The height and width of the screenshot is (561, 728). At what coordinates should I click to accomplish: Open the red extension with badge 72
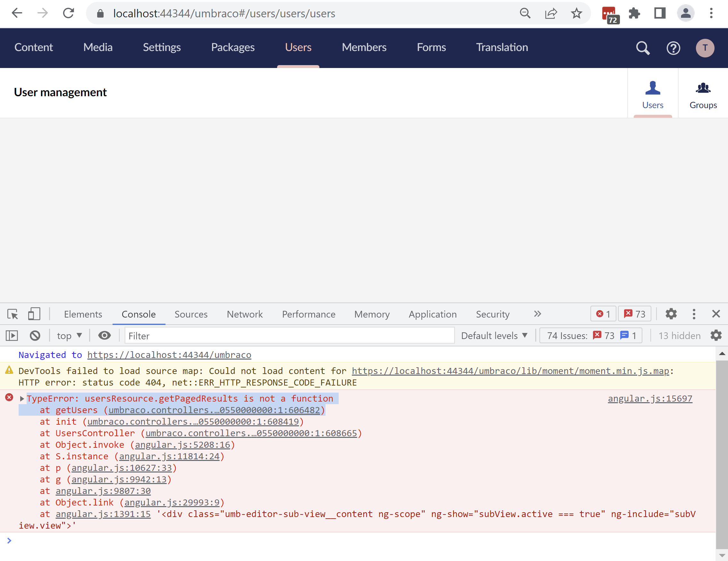610,15
